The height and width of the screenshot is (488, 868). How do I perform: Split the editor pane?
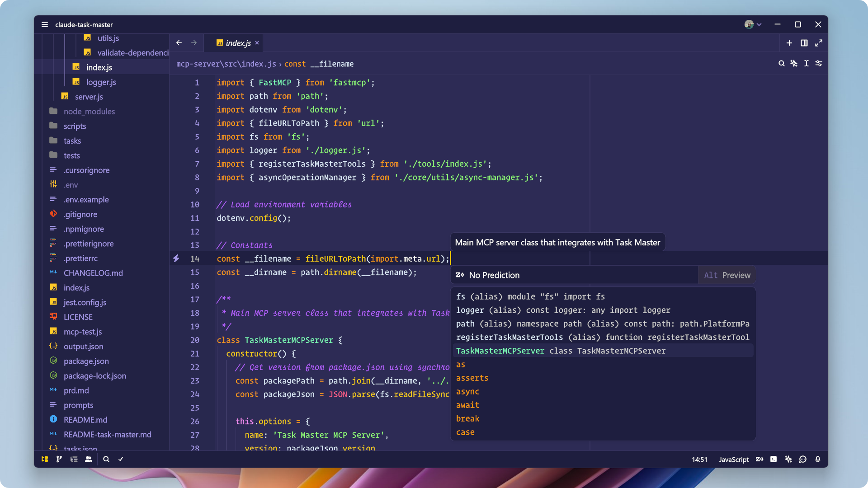pos(804,43)
